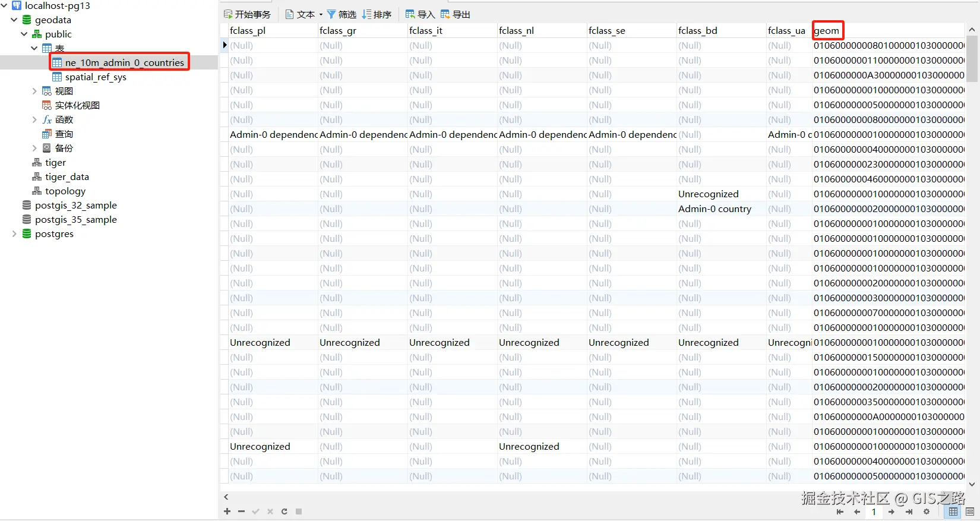Click Begin Transaction (开始事务) toolbar button

tap(247, 14)
